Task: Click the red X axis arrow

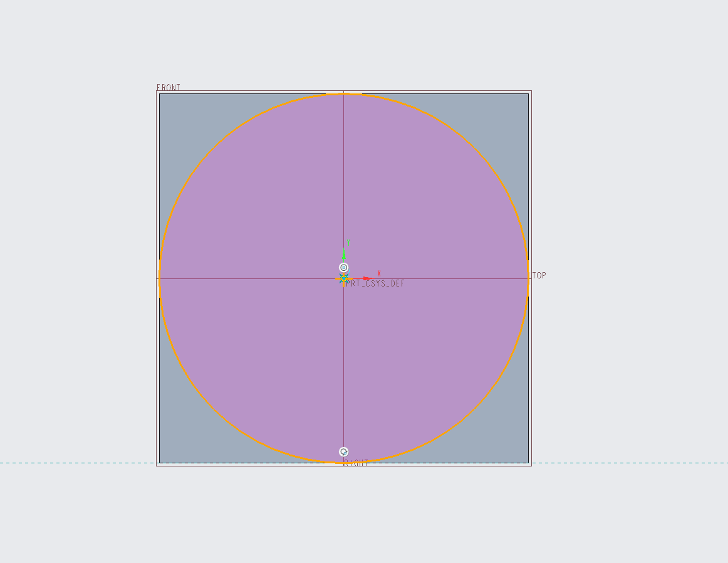Action: pyautogui.click(x=367, y=279)
